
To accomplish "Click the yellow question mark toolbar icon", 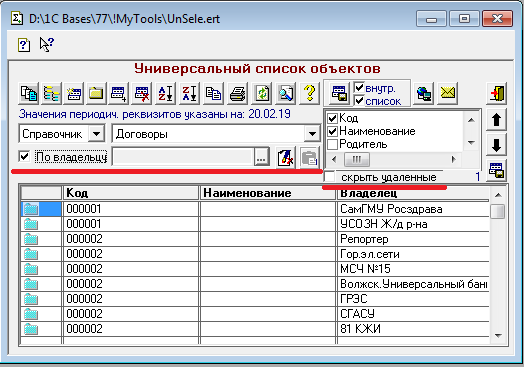I will (x=310, y=93).
